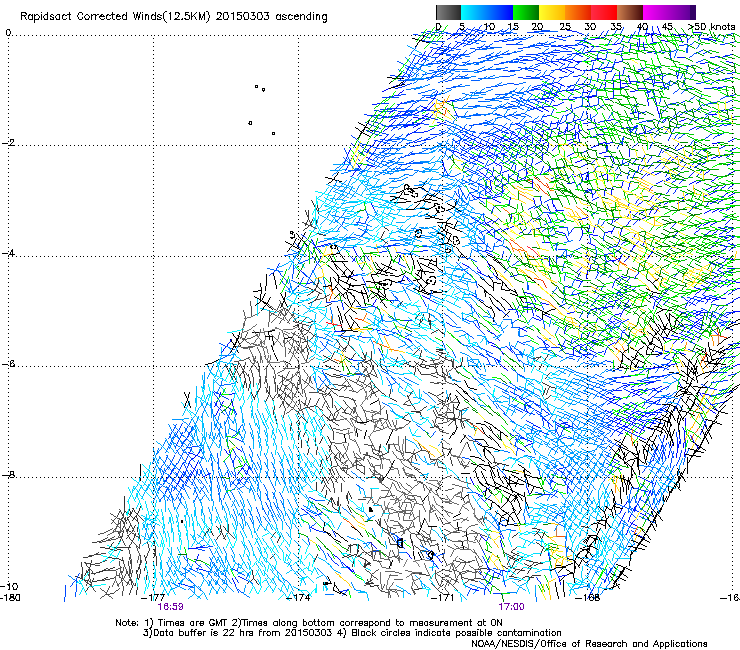This screenshot has height=650, width=740.
Task: Click the purple 16:59 time label
Action: point(170,607)
